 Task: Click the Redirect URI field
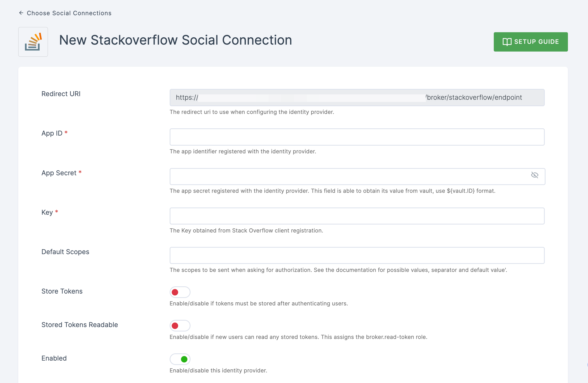click(357, 97)
